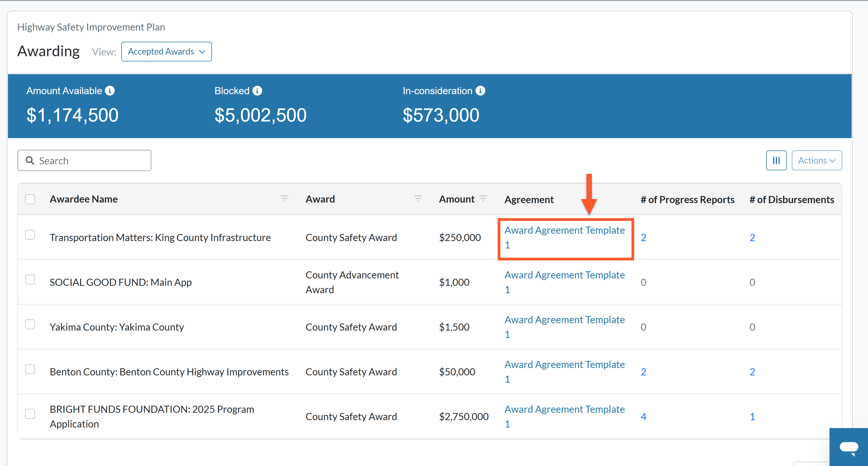Click the In-consideration info icon
The image size is (868, 466).
(480, 91)
